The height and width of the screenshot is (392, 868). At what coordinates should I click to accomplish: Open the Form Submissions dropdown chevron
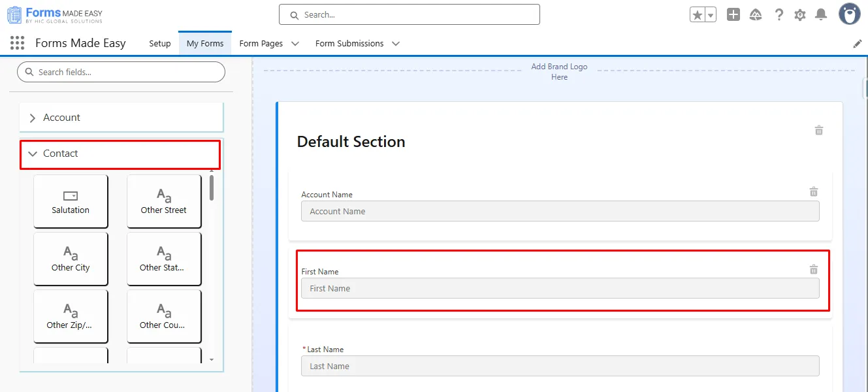(396, 44)
